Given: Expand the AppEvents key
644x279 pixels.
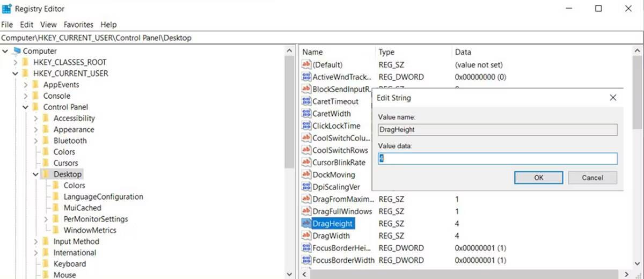Looking at the screenshot, I should 26,85.
